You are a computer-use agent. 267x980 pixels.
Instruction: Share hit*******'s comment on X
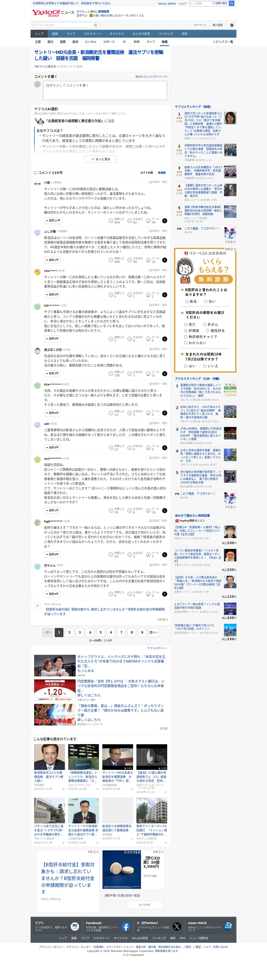165,339
